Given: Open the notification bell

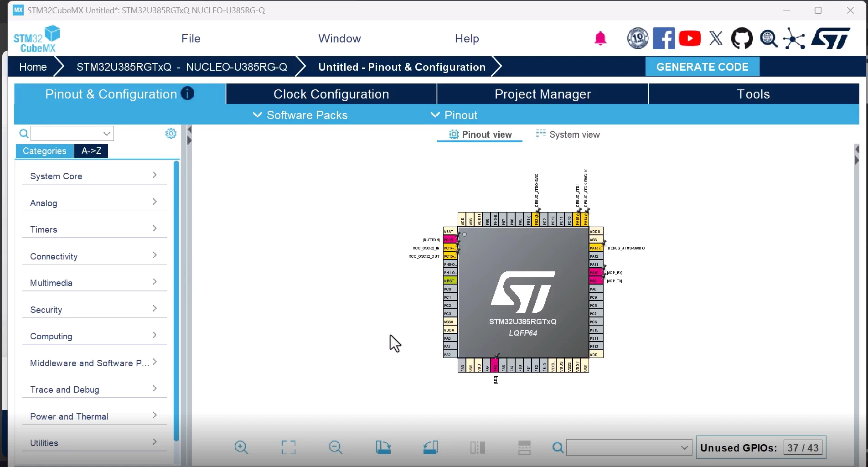Looking at the screenshot, I should click(x=600, y=38).
